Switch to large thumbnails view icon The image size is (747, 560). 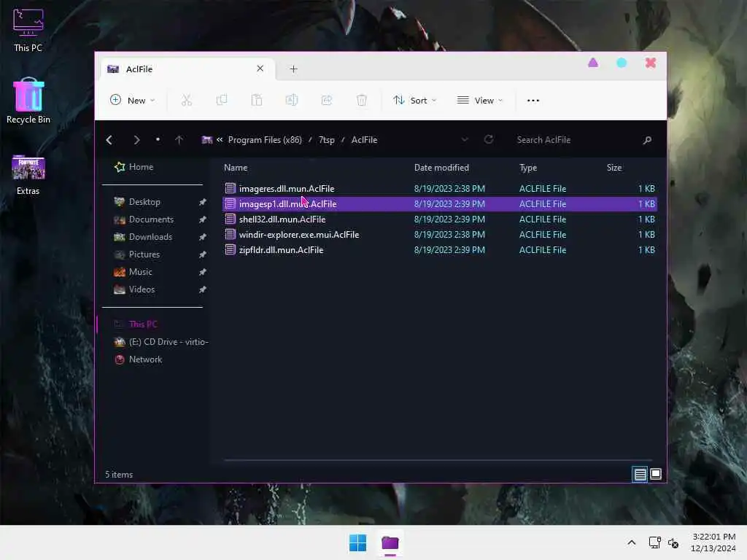click(x=656, y=474)
